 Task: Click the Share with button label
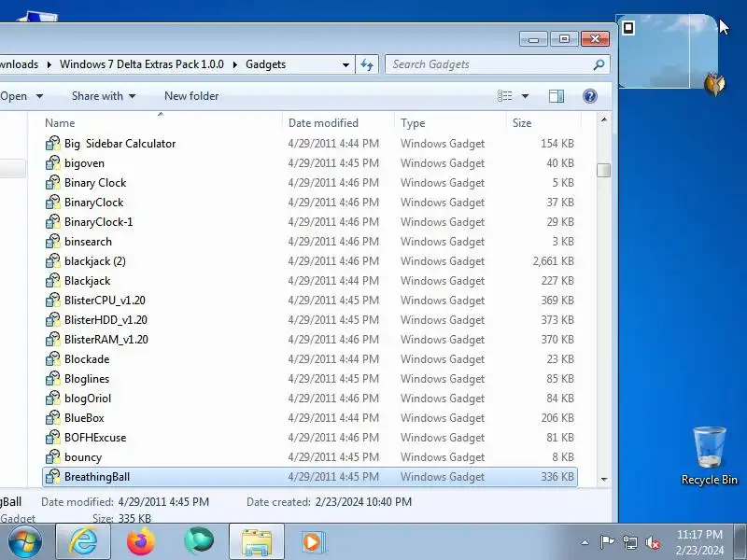pos(97,96)
